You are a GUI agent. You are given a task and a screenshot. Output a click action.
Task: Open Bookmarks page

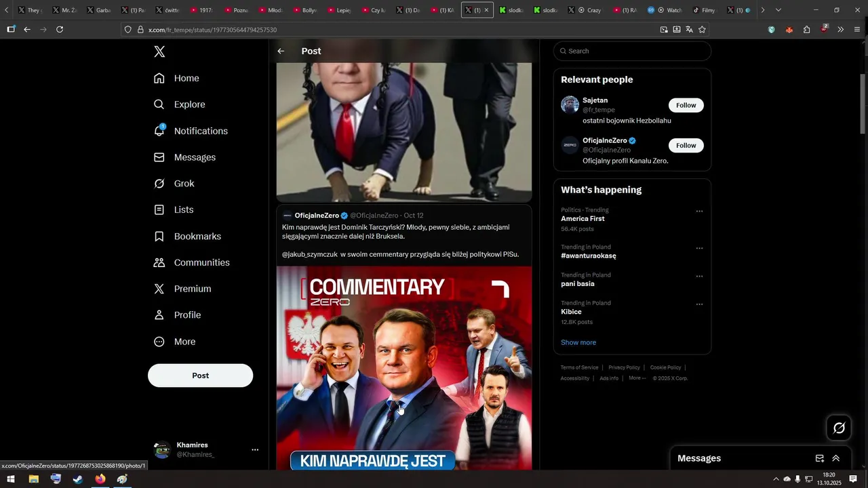188,237
